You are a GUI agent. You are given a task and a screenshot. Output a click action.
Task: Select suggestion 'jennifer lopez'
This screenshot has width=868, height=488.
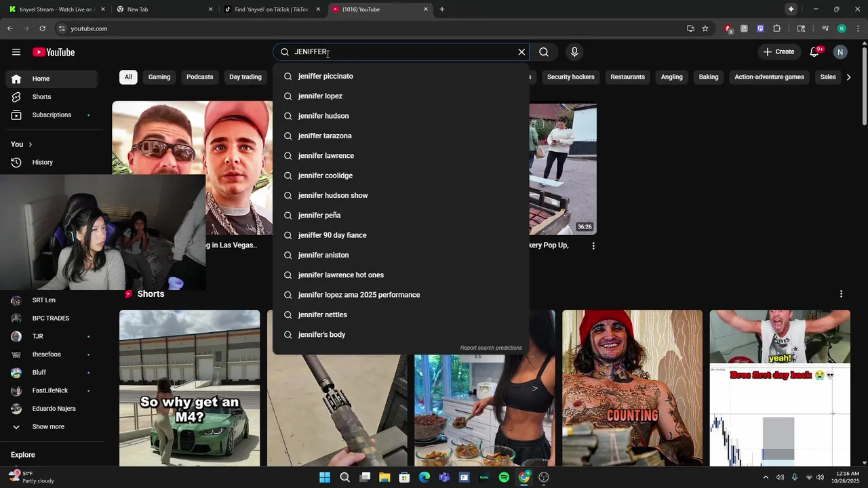tap(401, 96)
